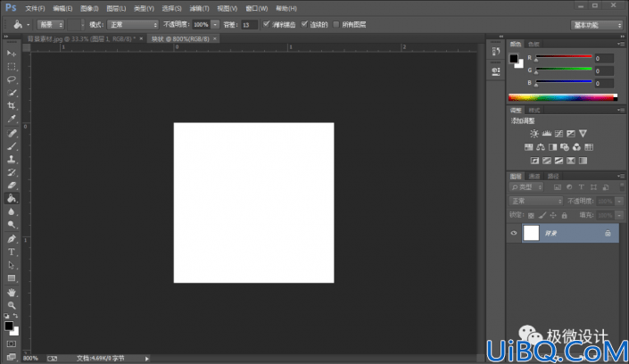
Task: Open the Properties panel icon
Action: (496, 71)
